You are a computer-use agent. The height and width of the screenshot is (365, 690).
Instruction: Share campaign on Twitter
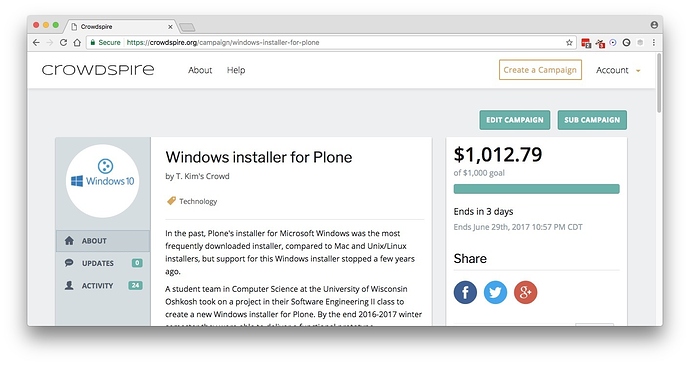[x=495, y=292]
